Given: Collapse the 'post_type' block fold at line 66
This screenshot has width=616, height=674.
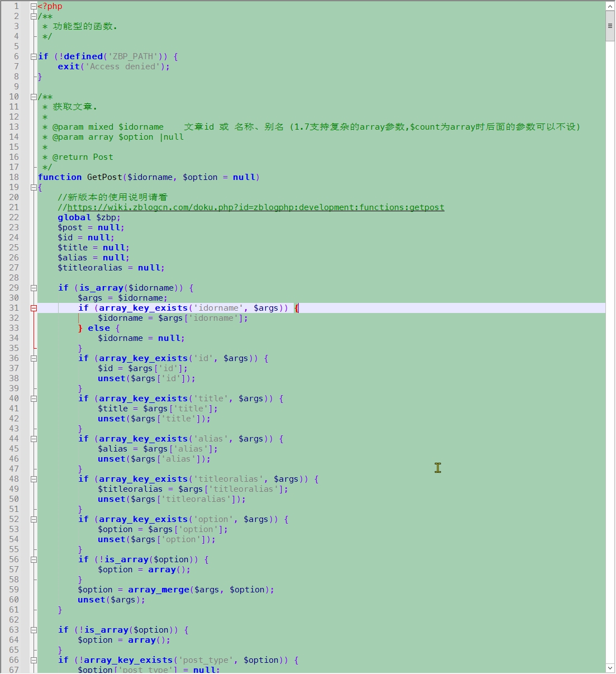Looking at the screenshot, I should (34, 660).
